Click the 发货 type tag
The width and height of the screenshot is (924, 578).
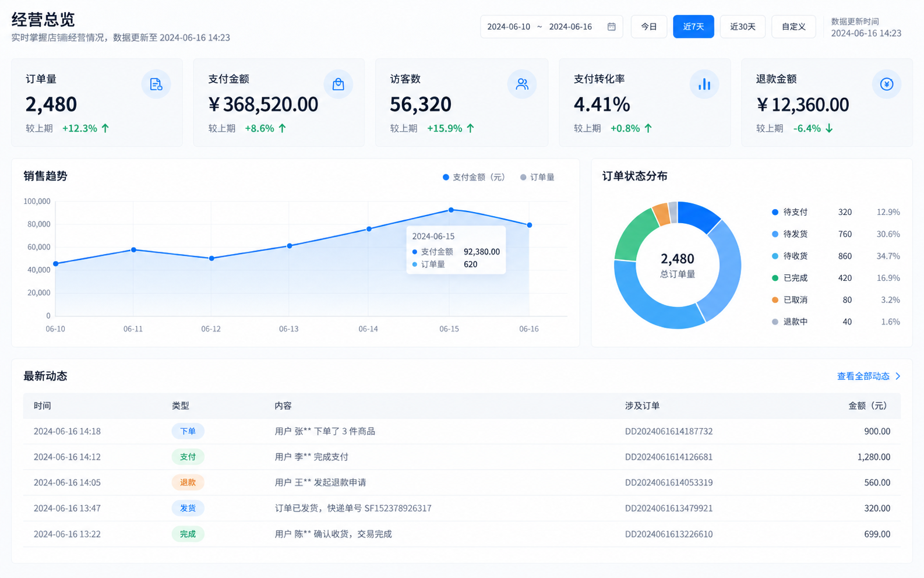(188, 509)
